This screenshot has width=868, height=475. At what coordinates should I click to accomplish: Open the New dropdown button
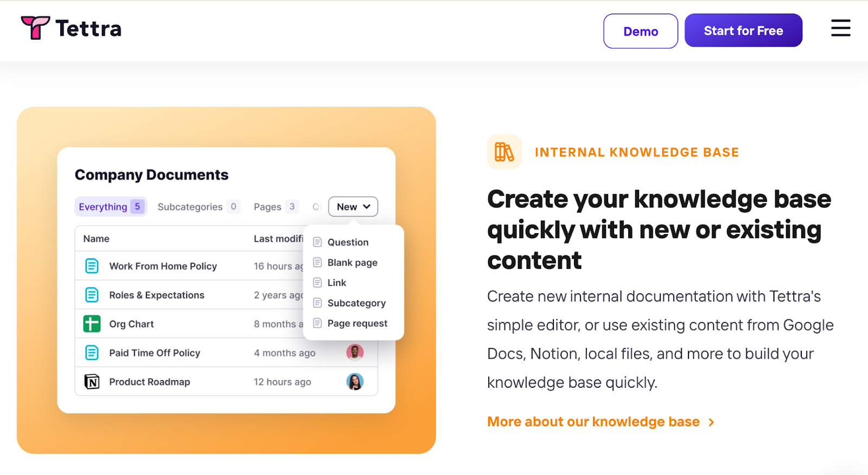click(x=353, y=207)
